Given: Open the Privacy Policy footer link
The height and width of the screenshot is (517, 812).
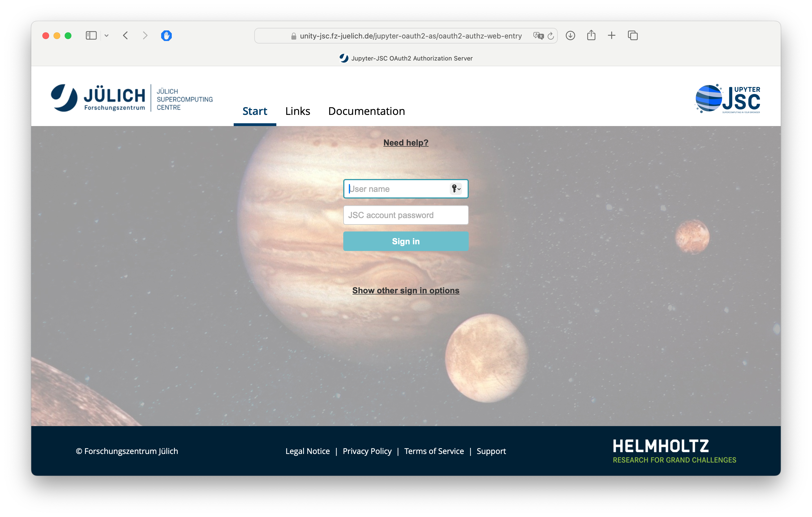Looking at the screenshot, I should pyautogui.click(x=367, y=451).
